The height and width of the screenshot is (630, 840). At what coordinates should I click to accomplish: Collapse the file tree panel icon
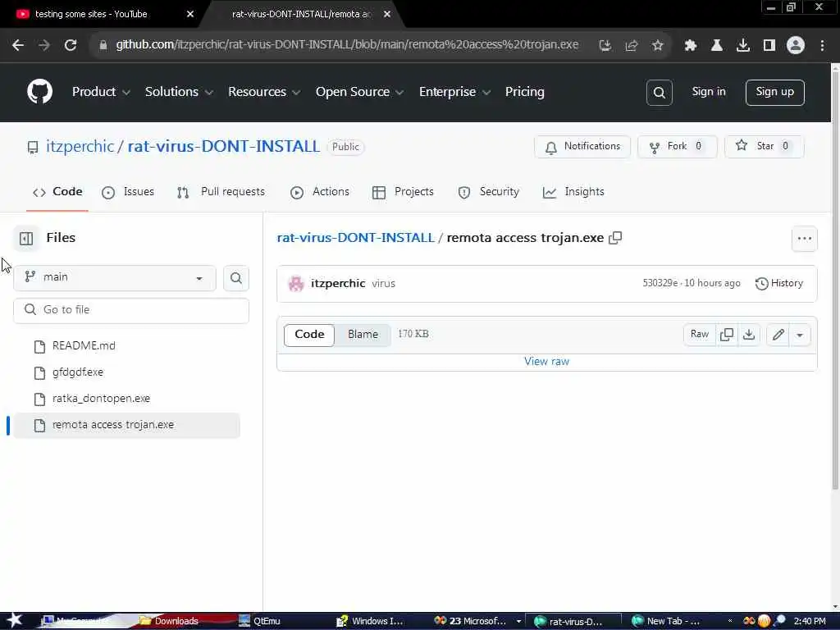click(26, 239)
